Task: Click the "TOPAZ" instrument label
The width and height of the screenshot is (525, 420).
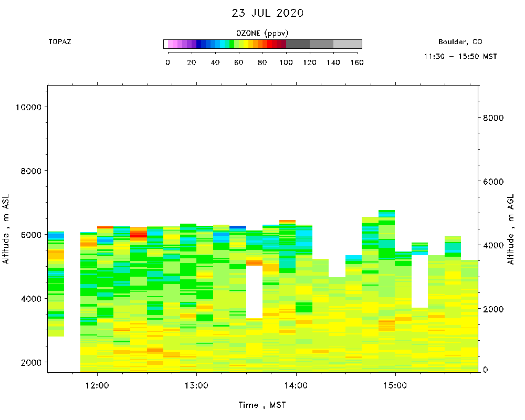Action: tap(60, 42)
